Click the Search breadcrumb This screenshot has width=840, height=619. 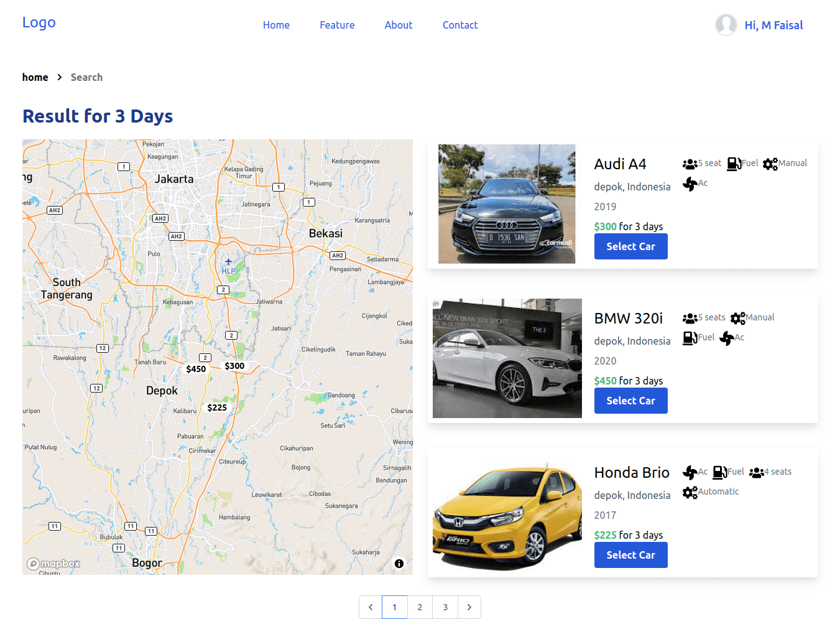pos(86,77)
